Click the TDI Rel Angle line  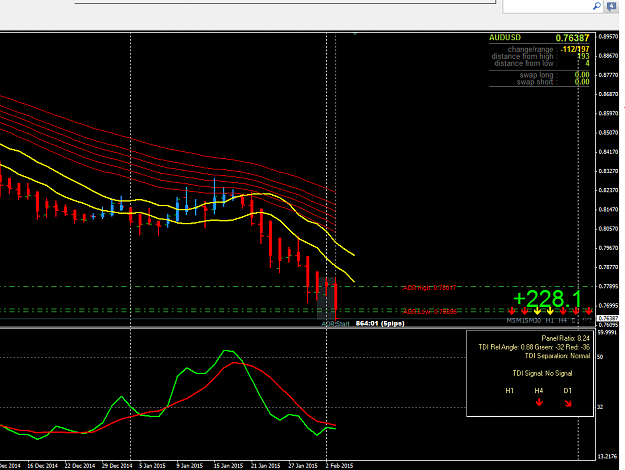pyautogui.click(x=534, y=347)
